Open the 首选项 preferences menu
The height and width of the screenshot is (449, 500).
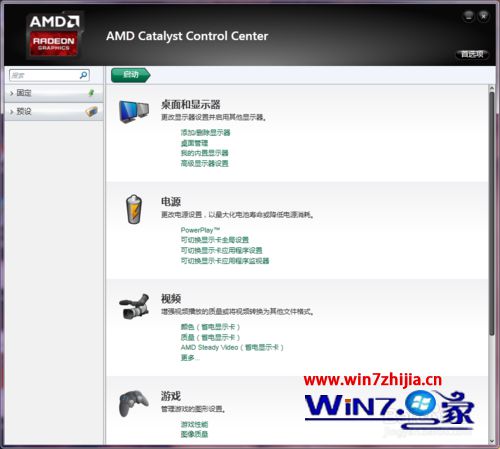tap(472, 54)
